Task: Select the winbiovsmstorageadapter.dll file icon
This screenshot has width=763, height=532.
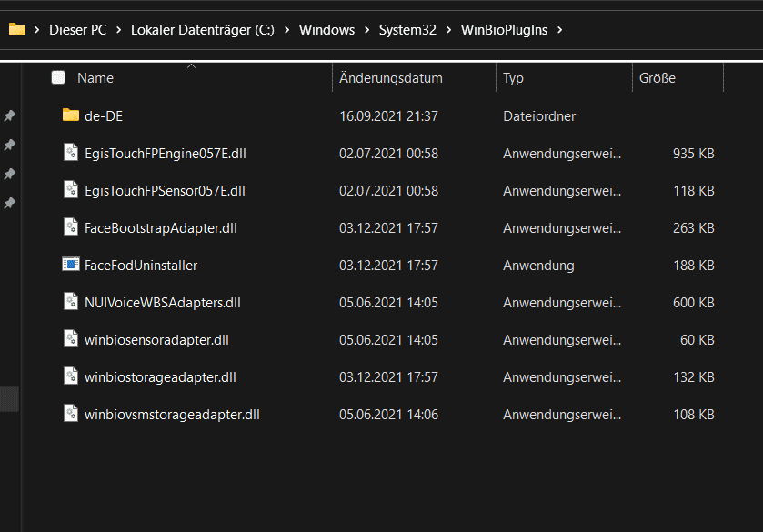Action: point(71,414)
